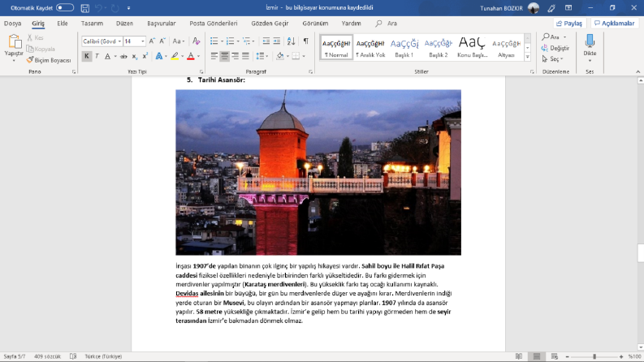Expand the Stiller styles gallery
This screenshot has height=362, width=644.
pos(527,57)
